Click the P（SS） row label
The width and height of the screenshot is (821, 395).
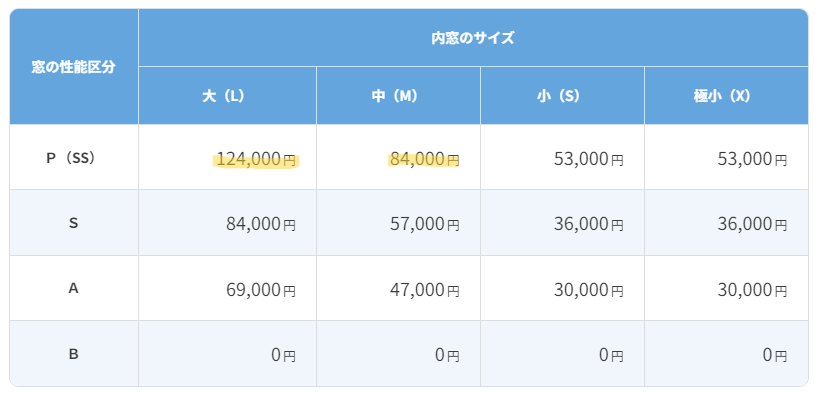point(74,157)
